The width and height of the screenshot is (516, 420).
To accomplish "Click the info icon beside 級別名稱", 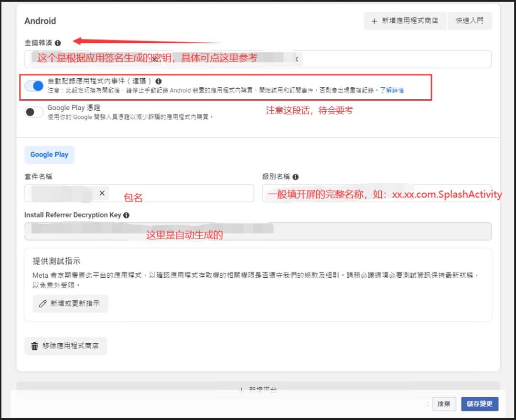I will (x=295, y=177).
